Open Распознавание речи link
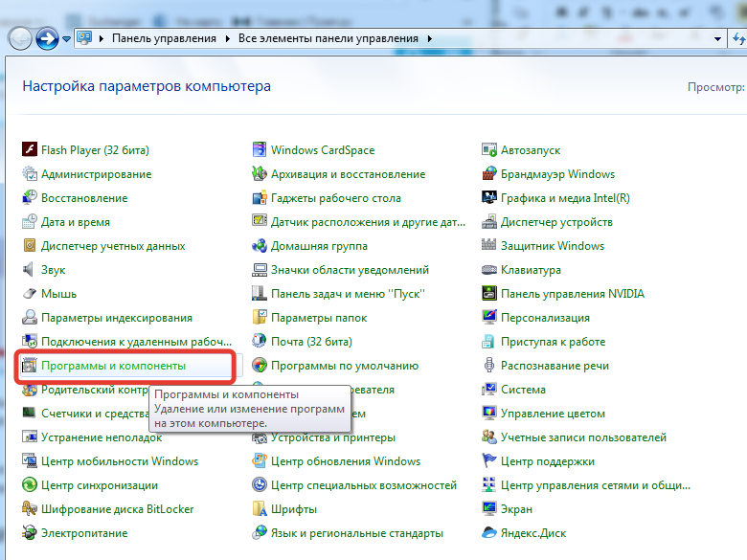747x560 pixels. pos(555,366)
